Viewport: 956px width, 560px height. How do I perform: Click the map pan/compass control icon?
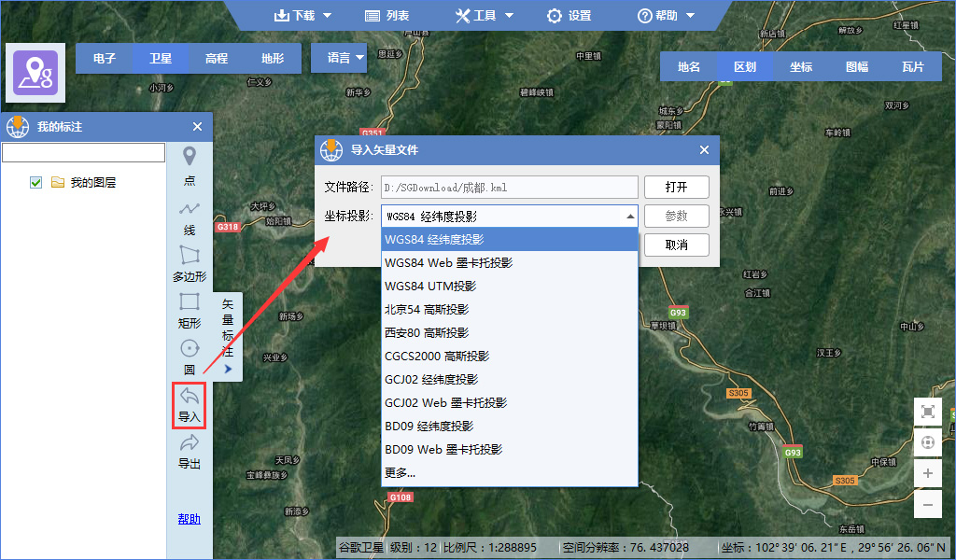[928, 442]
